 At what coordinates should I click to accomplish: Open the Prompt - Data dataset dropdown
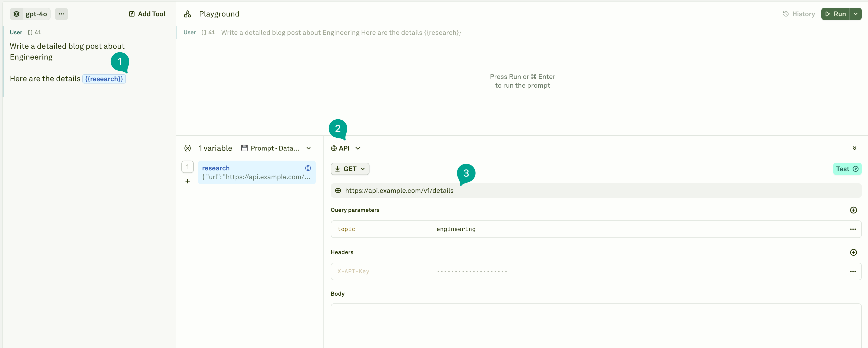(x=309, y=148)
